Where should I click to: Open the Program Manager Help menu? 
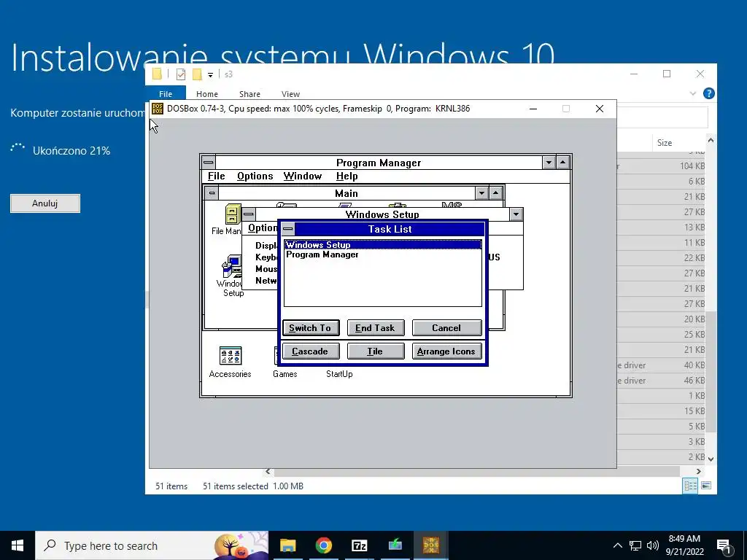[347, 176]
